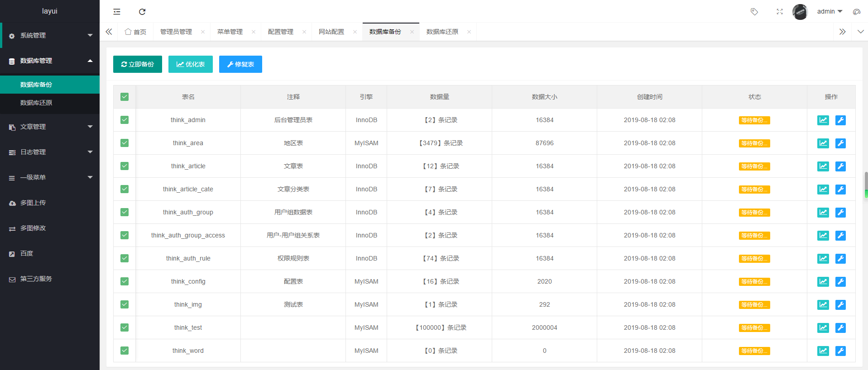Click optimize icon for think_admin row

pyautogui.click(x=823, y=120)
